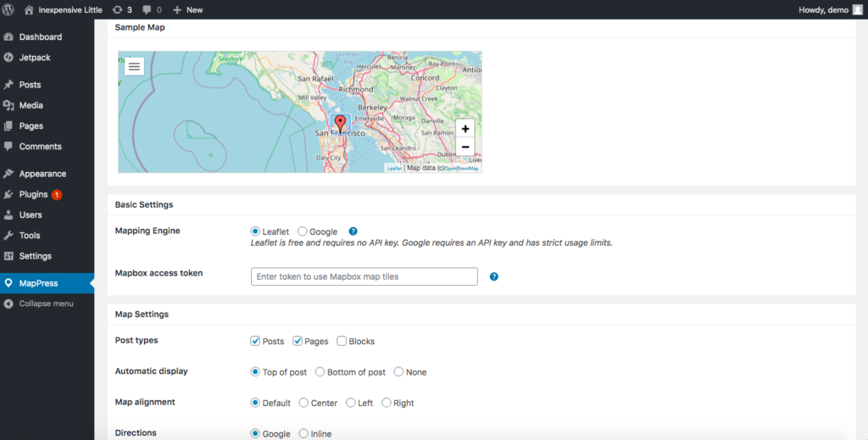Click the Pages icon in sidebar

click(x=8, y=126)
